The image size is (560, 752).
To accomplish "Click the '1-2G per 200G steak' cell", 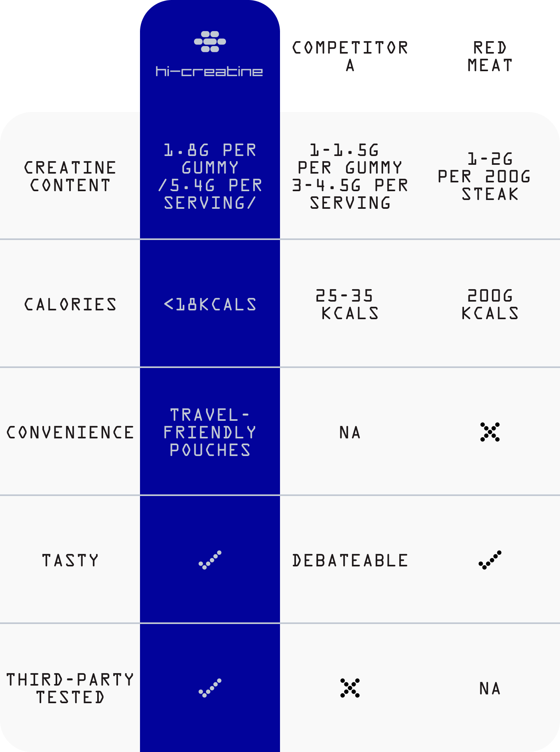I will tap(485, 176).
